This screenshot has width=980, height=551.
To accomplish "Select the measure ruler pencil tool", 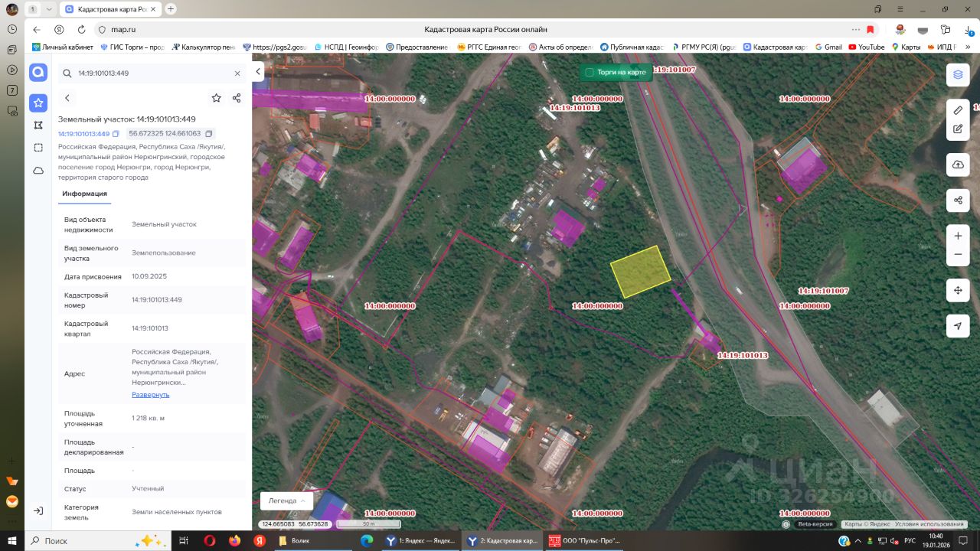I will 958,110.
